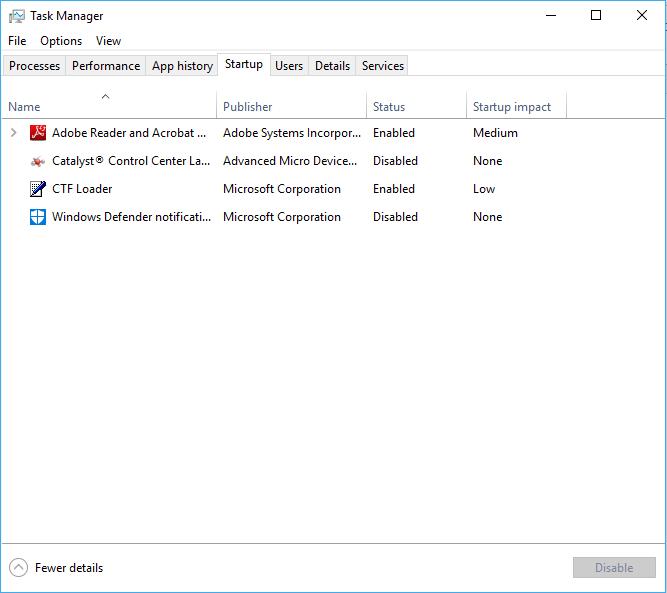Click Microsoft Corporation publisher in Windows Defender row
The width and height of the screenshot is (667, 593).
[282, 217]
